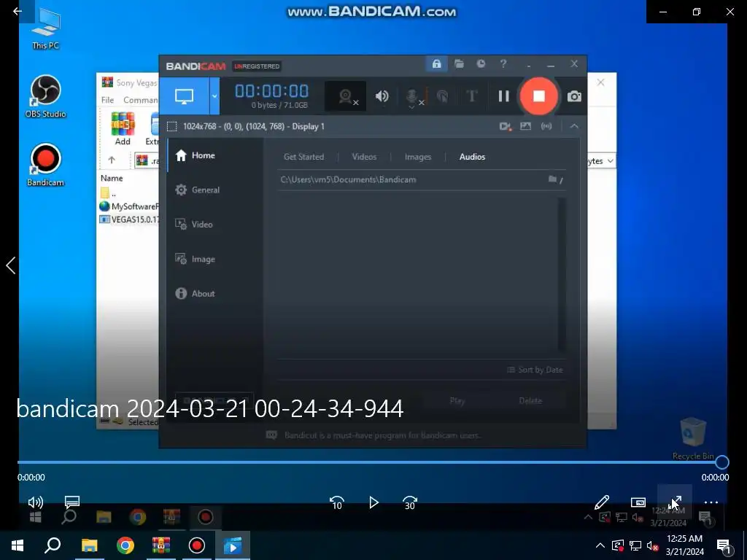747x560 pixels.
Task: Toggle Bandicam speaker sound recording
Action: click(x=382, y=97)
